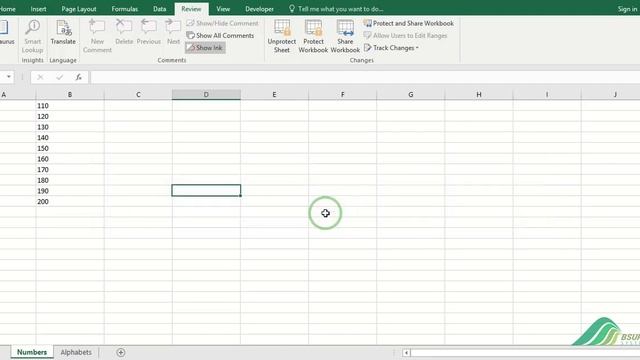Select column C header
The height and width of the screenshot is (360, 640).
138,95
